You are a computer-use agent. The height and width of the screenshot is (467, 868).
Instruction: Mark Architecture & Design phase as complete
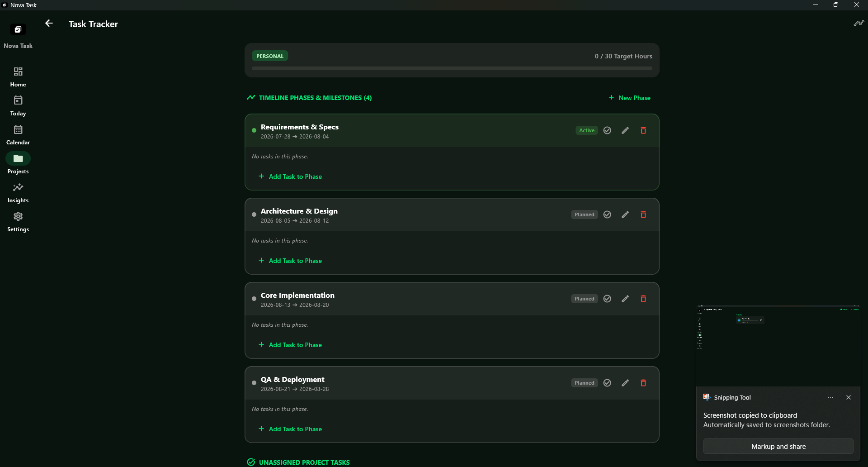pyautogui.click(x=607, y=214)
